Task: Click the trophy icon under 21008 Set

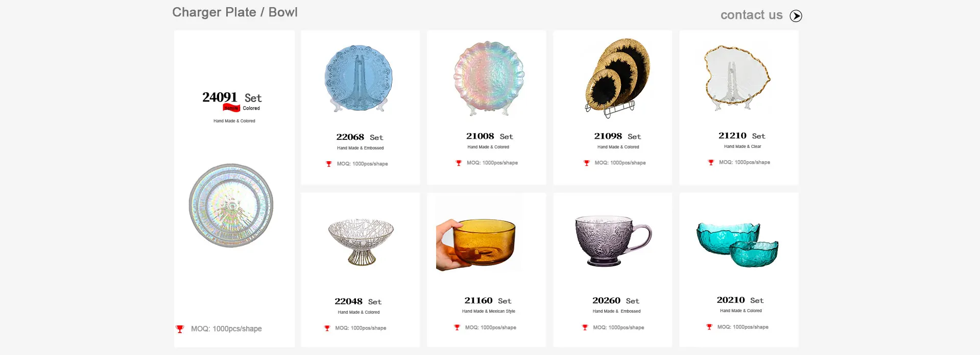Action: point(459,163)
